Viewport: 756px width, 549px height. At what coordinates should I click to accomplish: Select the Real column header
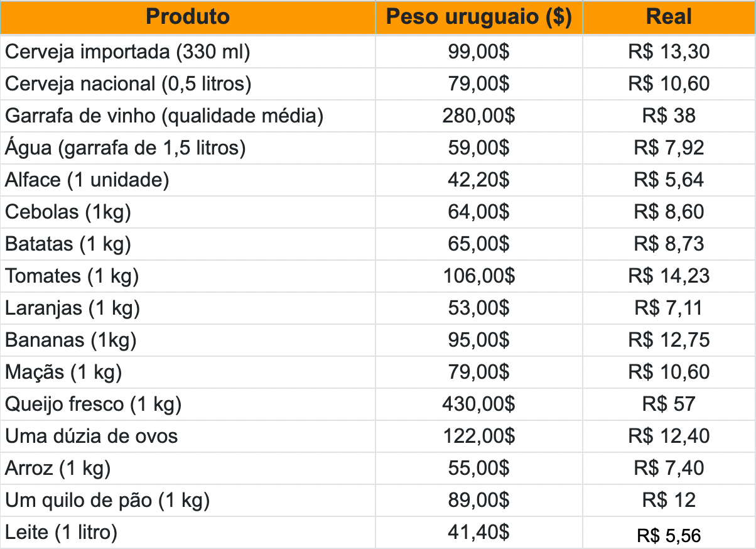pyautogui.click(x=669, y=17)
